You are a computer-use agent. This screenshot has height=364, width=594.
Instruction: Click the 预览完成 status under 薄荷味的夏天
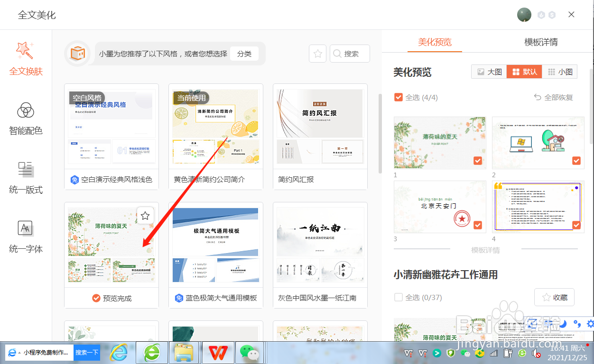(112, 298)
